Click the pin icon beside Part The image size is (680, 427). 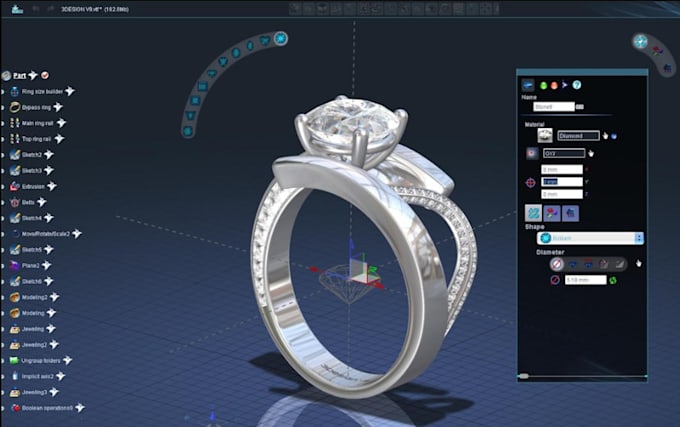tap(33, 75)
